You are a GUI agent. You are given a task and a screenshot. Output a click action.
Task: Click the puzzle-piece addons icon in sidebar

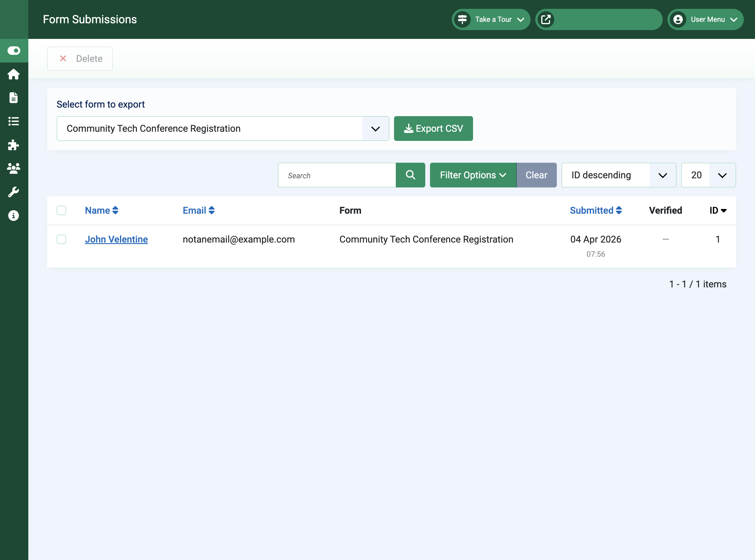14,145
